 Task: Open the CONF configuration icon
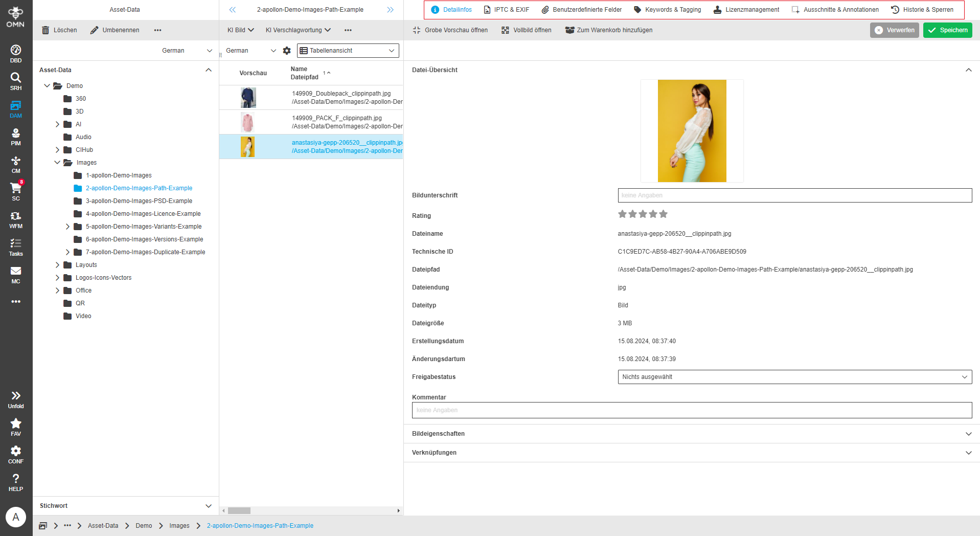(x=16, y=454)
